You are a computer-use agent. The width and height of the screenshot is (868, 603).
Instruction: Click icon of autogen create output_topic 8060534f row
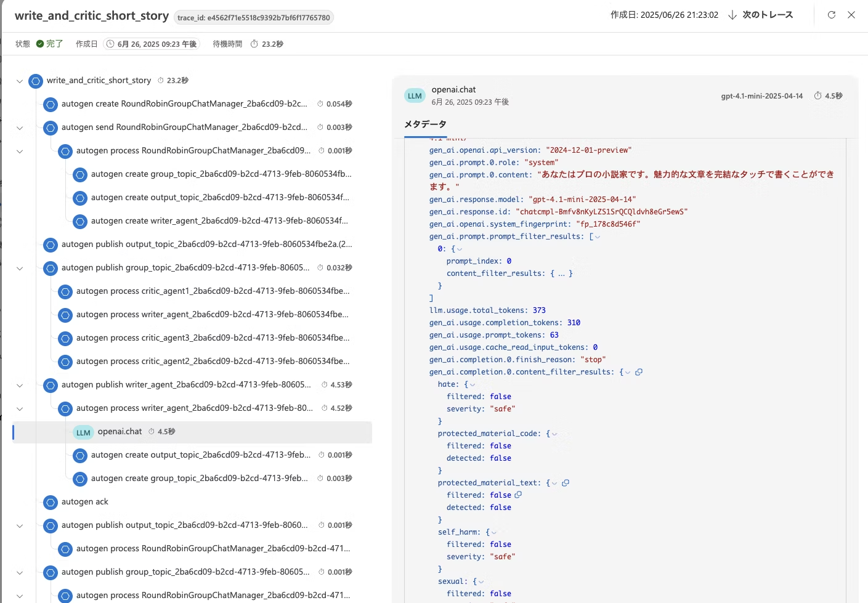[x=80, y=198]
